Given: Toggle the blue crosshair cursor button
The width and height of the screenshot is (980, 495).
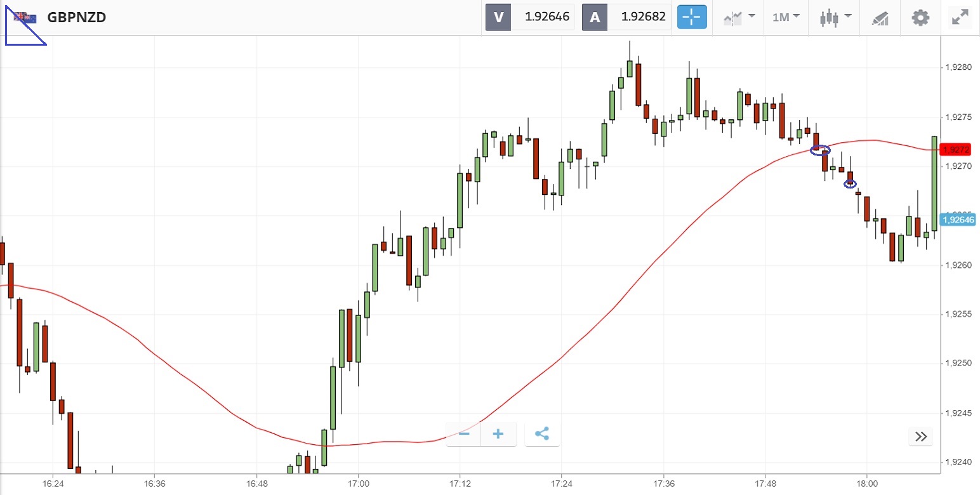Looking at the screenshot, I should [x=692, y=17].
